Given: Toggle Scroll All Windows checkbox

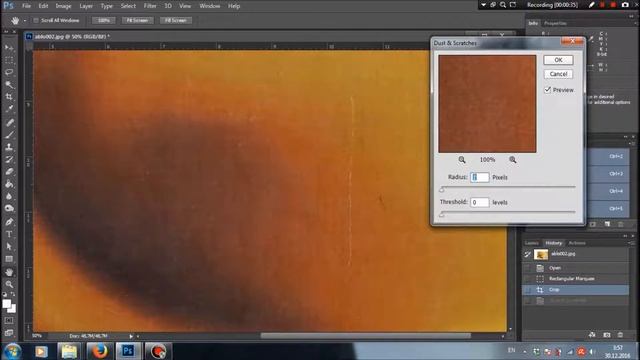Looking at the screenshot, I should (36, 20).
